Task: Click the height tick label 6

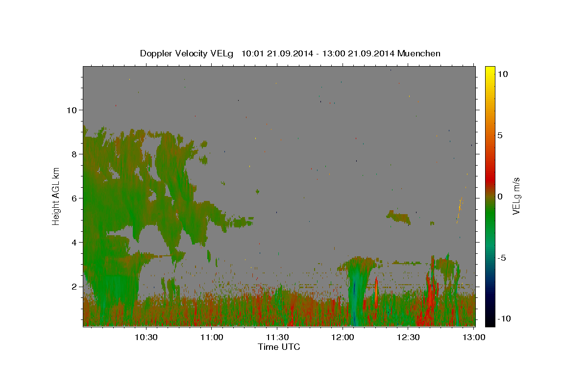Action: [x=74, y=198]
